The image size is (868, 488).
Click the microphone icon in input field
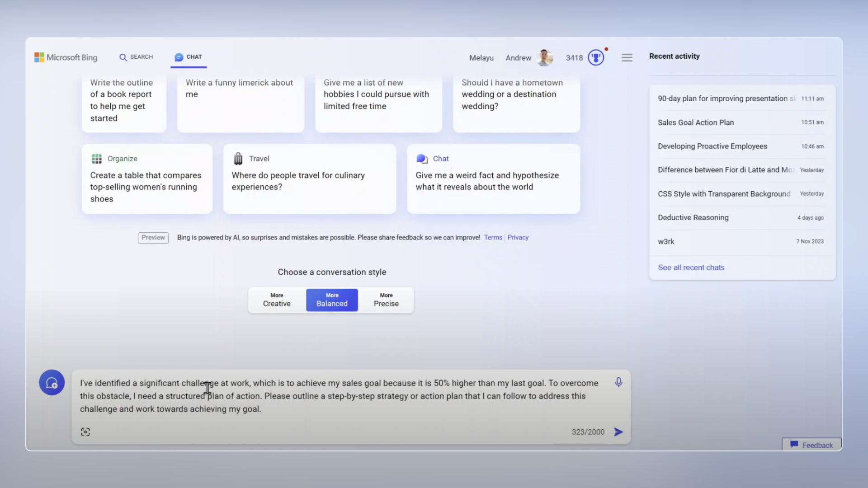click(x=618, y=382)
